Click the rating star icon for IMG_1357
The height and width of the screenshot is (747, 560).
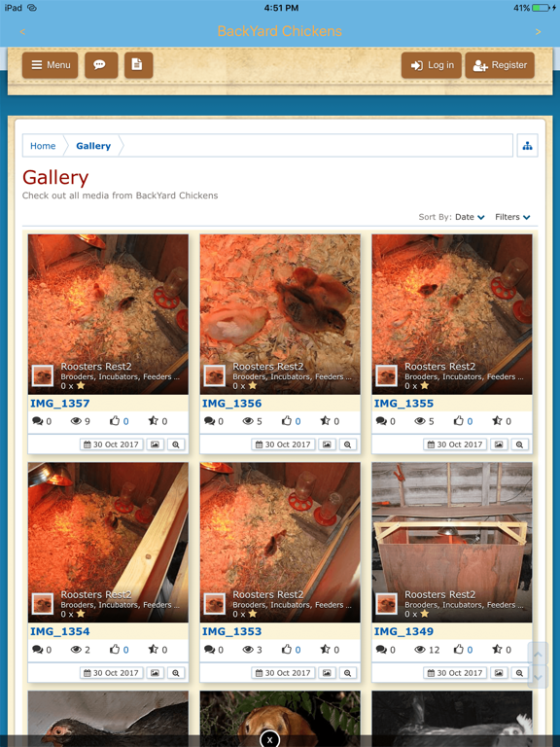tap(154, 420)
